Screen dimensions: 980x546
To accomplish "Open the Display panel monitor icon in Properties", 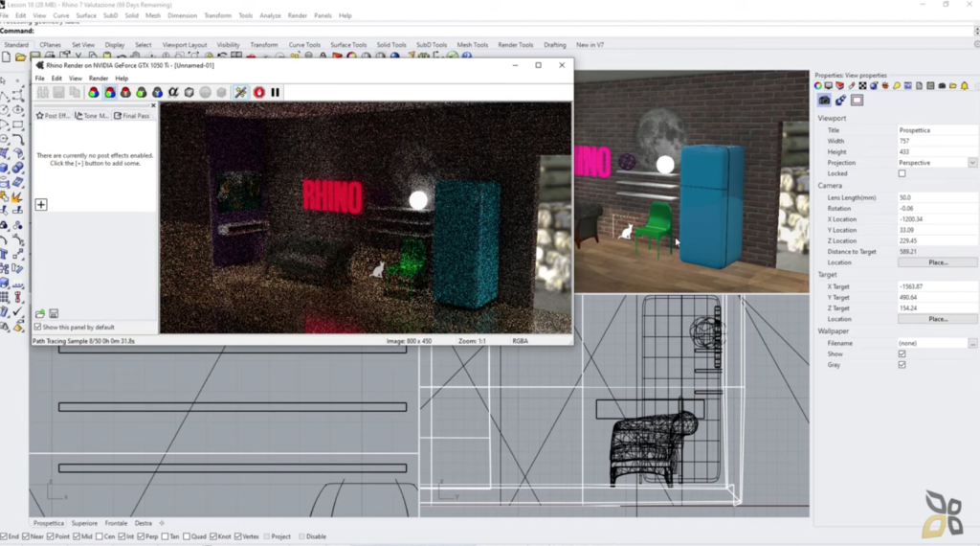I will (829, 85).
